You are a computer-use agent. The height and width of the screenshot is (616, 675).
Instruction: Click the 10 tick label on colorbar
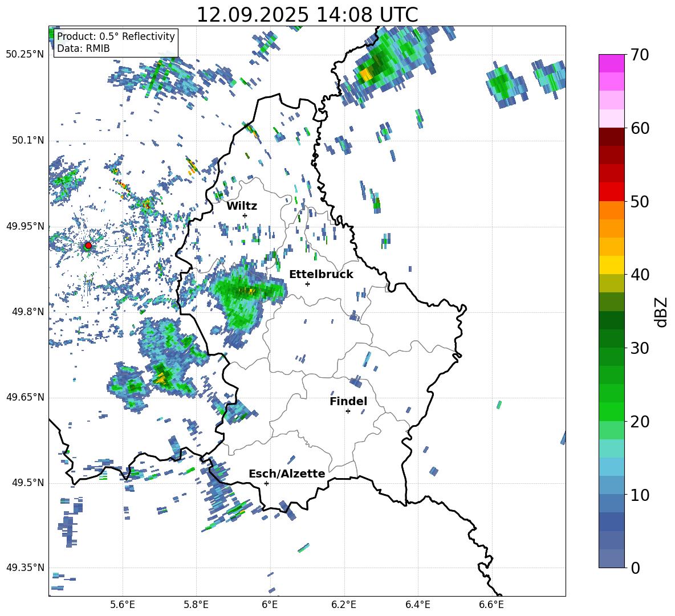[640, 495]
